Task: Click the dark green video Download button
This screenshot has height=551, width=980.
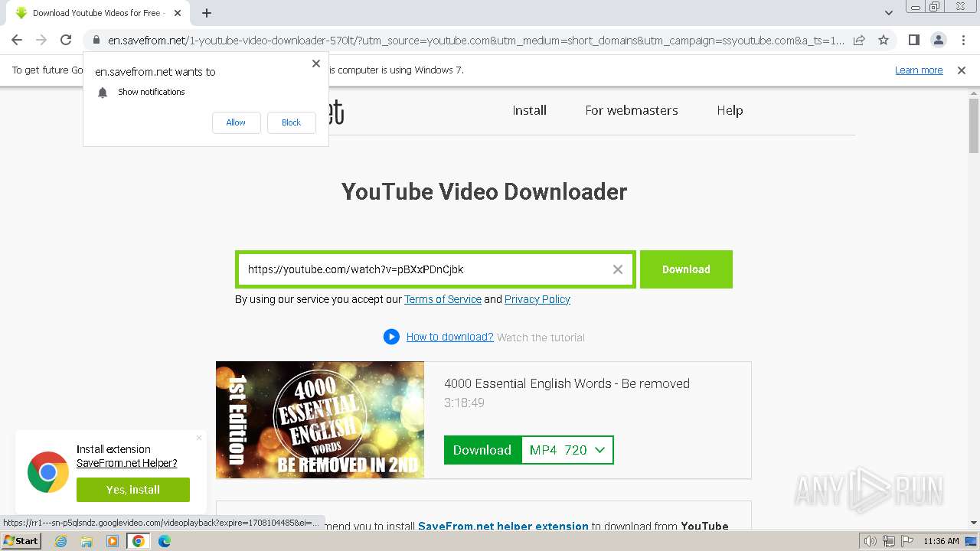Action: (x=482, y=450)
